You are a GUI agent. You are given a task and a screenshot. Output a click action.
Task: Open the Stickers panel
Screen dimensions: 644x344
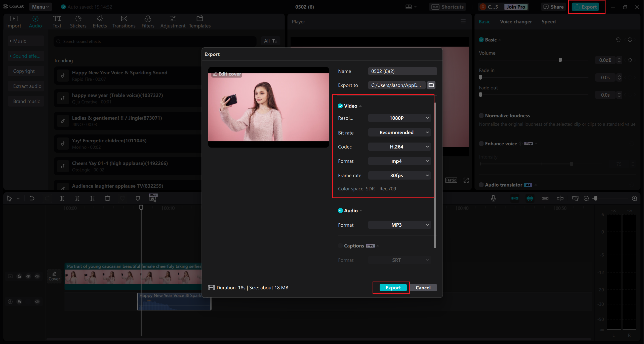tap(78, 21)
